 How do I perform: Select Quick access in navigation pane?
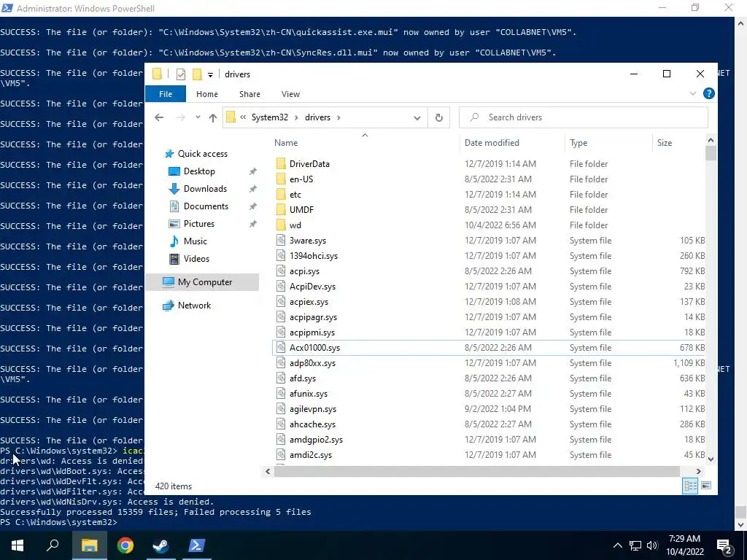(203, 153)
